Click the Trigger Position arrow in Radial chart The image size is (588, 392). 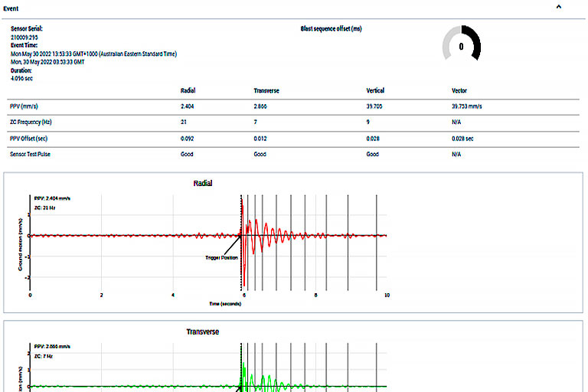pyautogui.click(x=232, y=247)
